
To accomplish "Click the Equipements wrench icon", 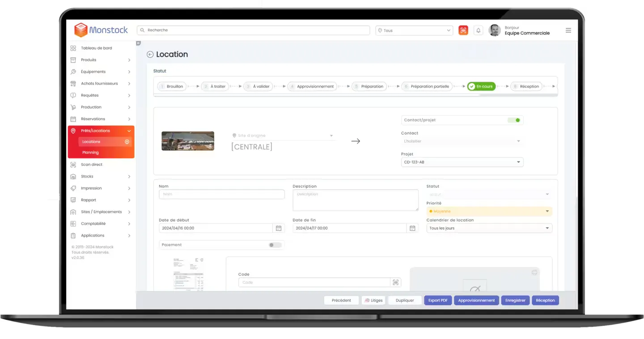I will point(73,72).
